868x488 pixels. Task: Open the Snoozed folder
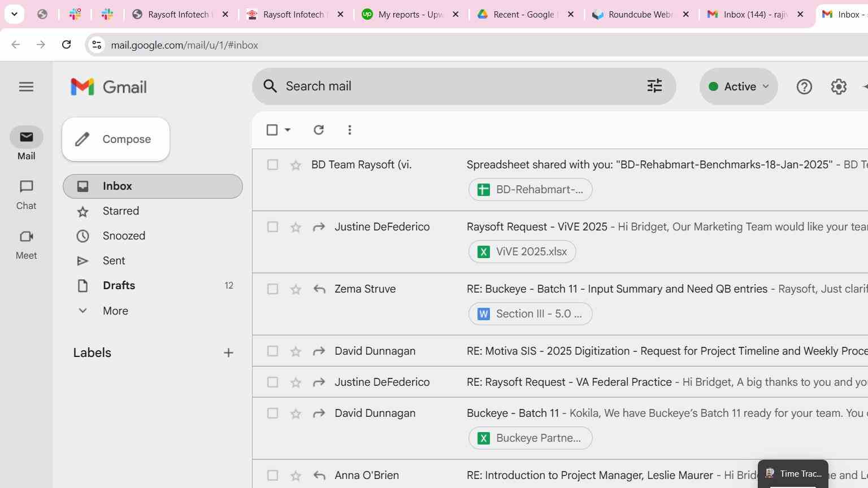(153, 236)
